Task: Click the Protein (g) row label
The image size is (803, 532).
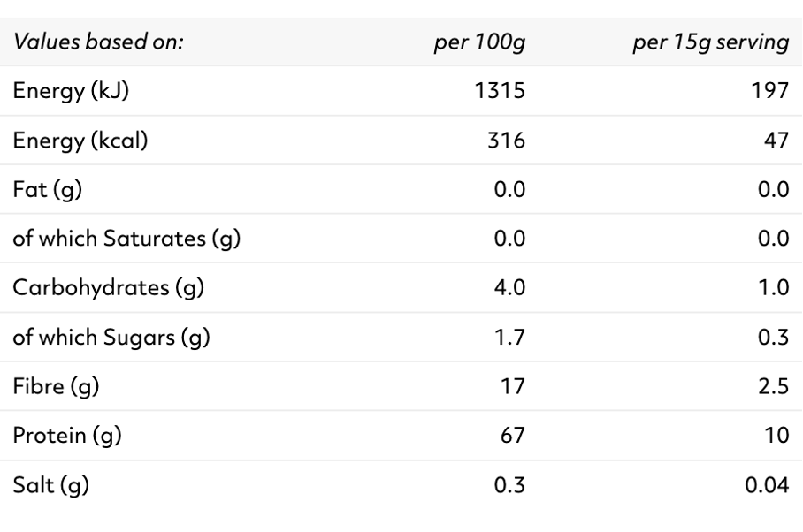Action: point(67,436)
